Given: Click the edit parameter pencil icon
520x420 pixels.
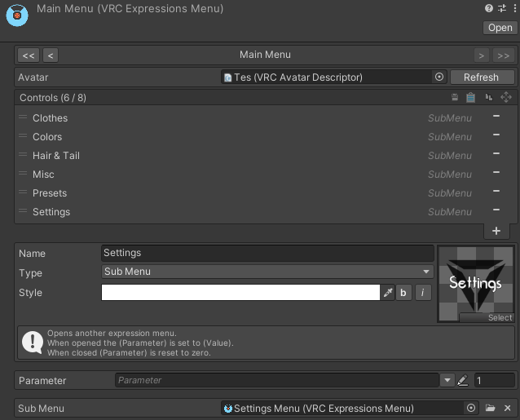Looking at the screenshot, I should (463, 380).
